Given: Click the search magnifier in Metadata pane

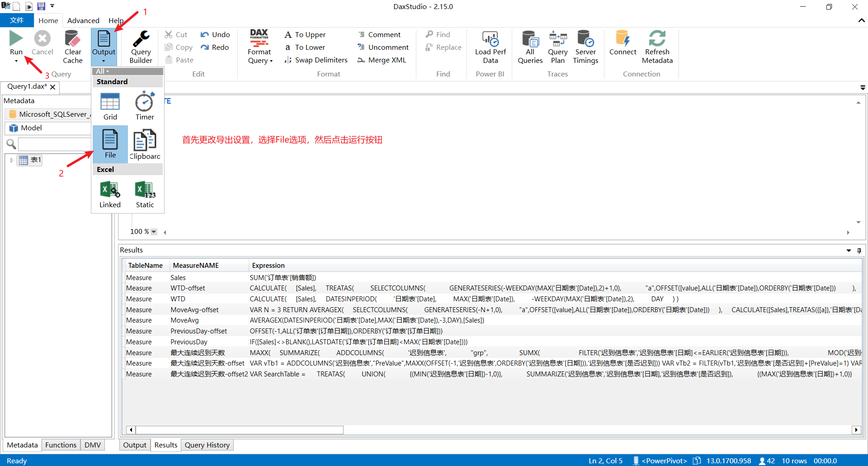Looking at the screenshot, I should (x=11, y=144).
